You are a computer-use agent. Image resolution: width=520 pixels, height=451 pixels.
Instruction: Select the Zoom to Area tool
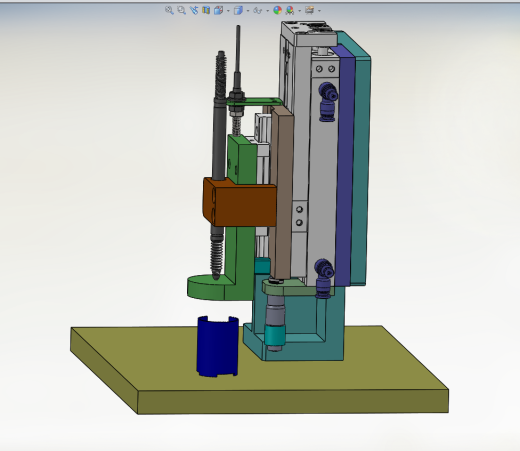(x=181, y=10)
